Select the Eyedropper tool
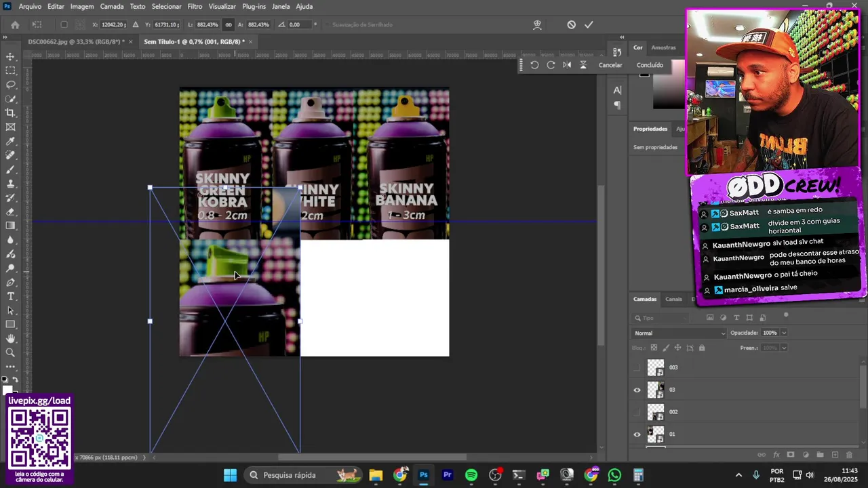 coord(10,141)
